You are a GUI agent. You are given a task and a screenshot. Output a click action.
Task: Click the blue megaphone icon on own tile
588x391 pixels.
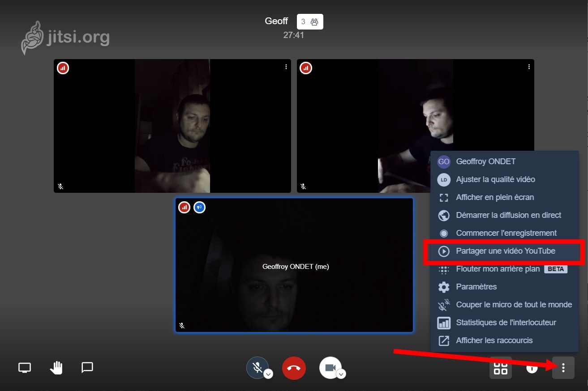199,208
